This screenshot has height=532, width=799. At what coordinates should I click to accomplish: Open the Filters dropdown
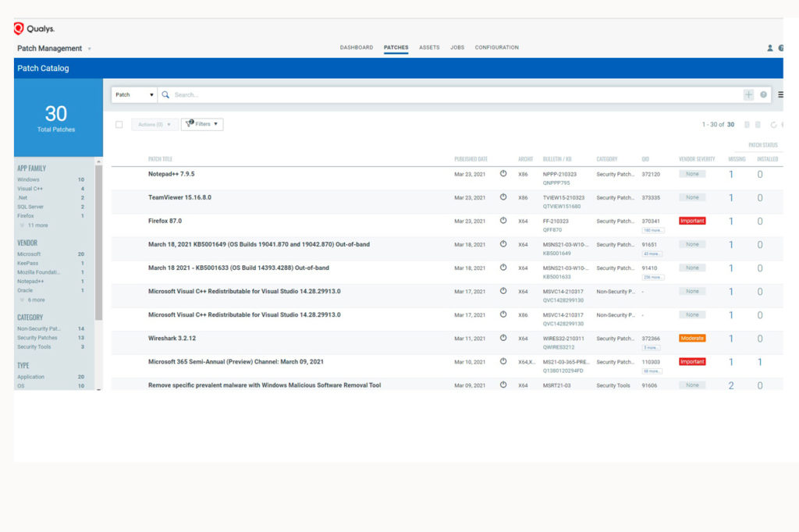(202, 124)
